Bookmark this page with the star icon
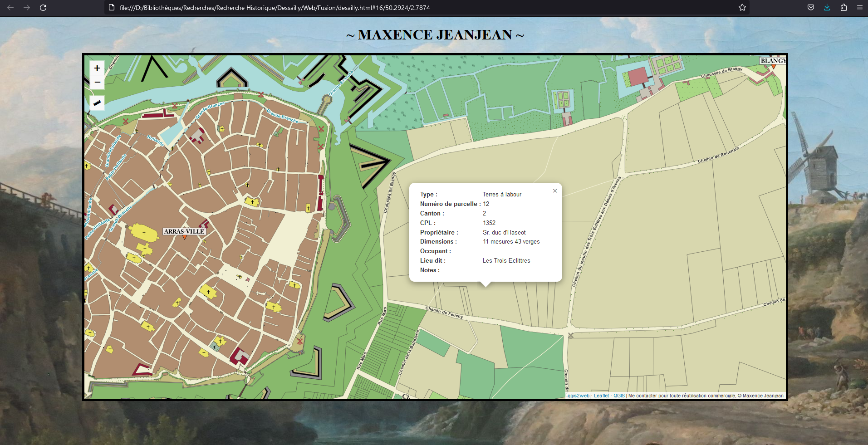Screen dimensions: 868x445 (742, 8)
